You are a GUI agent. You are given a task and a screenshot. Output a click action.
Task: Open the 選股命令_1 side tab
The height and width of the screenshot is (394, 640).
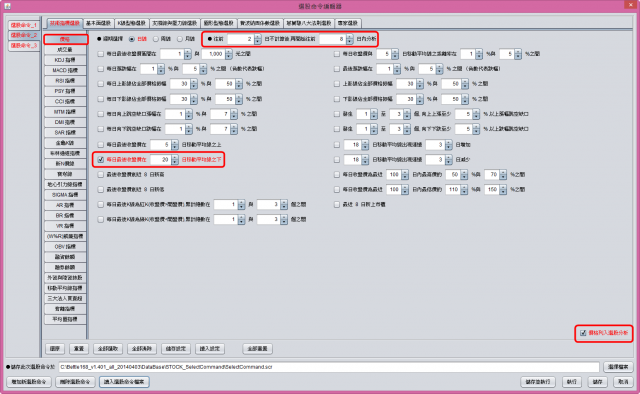[24, 25]
